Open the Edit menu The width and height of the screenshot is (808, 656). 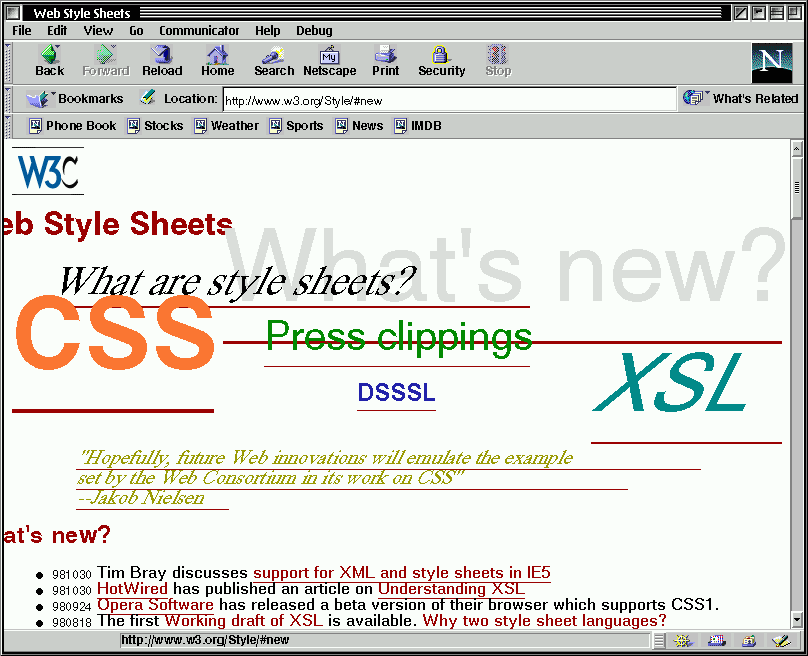point(57,30)
